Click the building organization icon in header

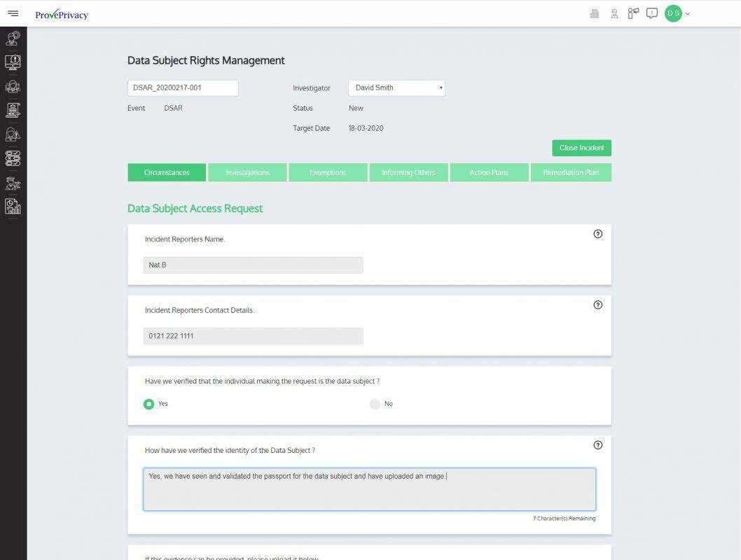pos(595,13)
